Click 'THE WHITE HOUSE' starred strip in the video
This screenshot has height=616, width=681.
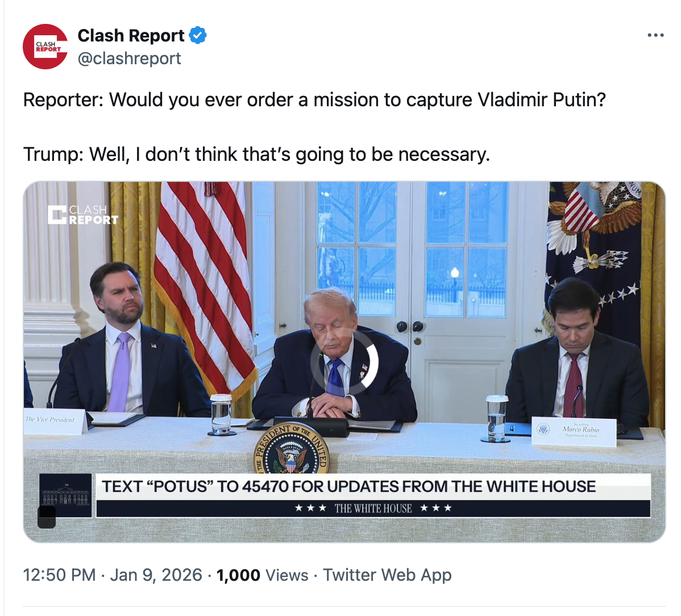pyautogui.click(x=373, y=508)
